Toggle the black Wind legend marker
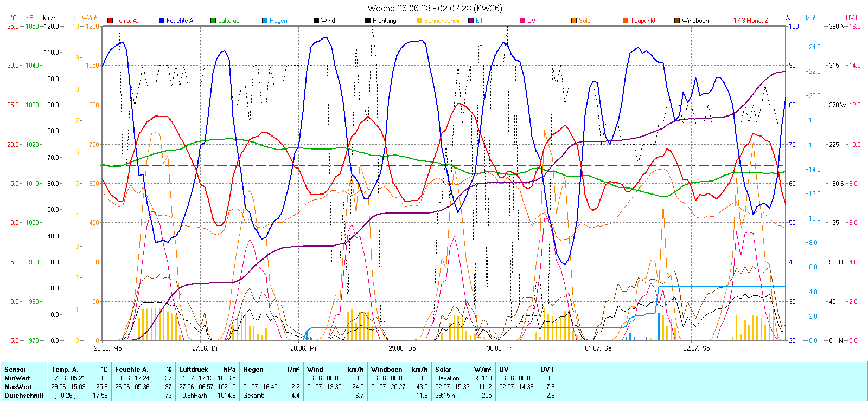 (x=316, y=21)
